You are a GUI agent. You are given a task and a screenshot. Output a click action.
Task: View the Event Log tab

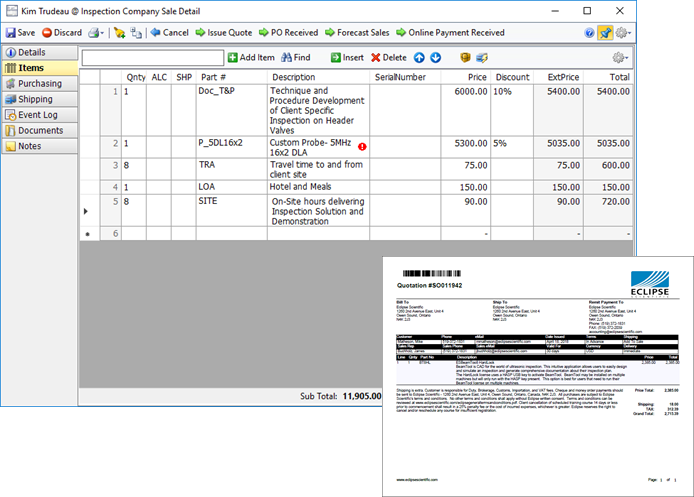point(40,115)
